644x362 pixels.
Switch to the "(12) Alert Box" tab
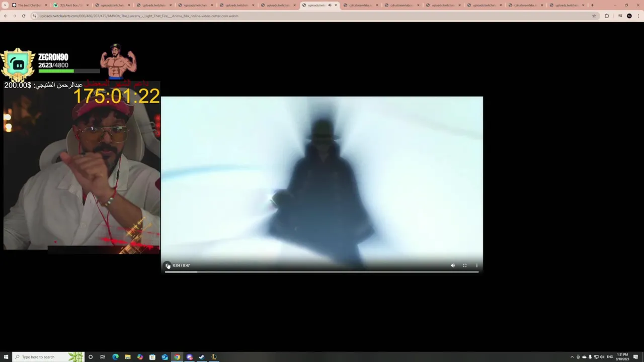tap(70, 5)
